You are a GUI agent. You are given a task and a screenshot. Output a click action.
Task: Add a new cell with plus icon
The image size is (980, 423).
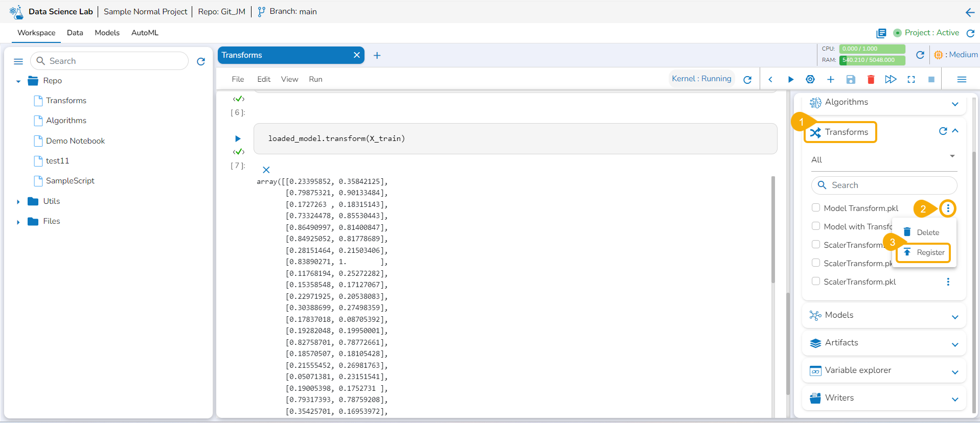coord(831,79)
